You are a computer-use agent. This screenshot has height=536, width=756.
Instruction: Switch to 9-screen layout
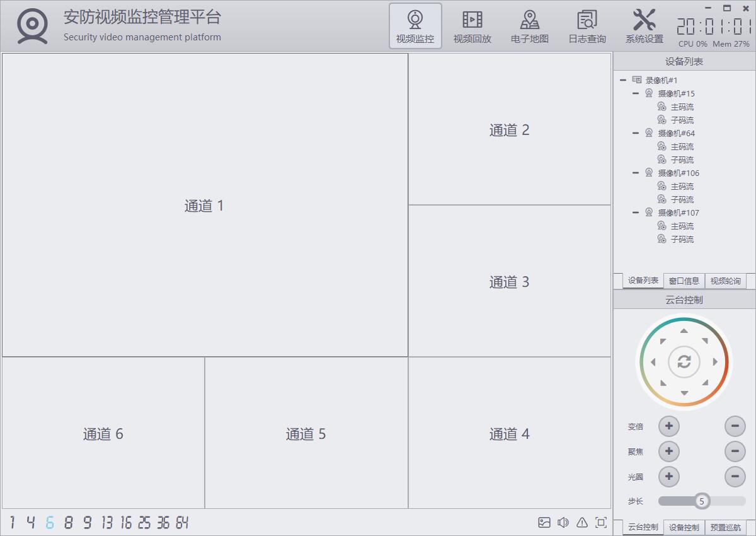coord(87,522)
